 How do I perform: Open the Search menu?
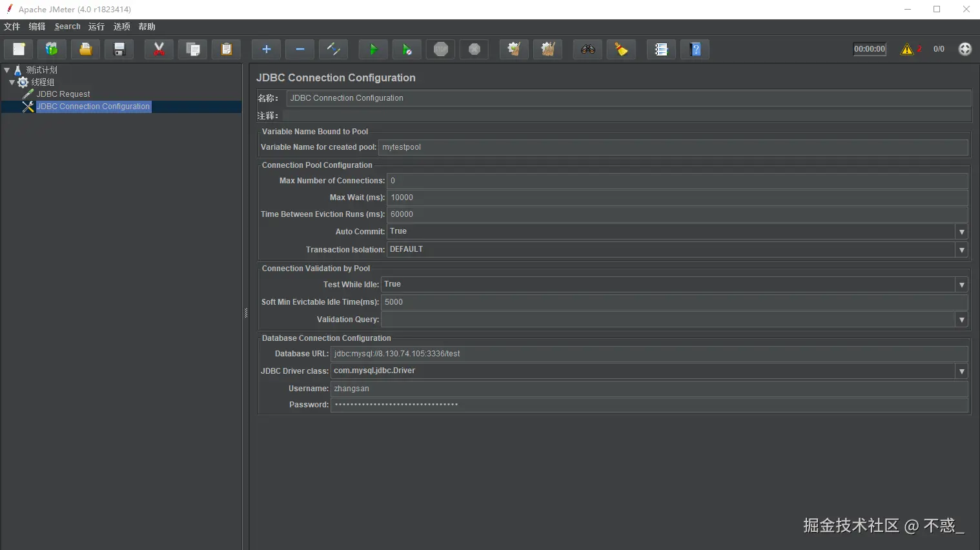coord(67,26)
